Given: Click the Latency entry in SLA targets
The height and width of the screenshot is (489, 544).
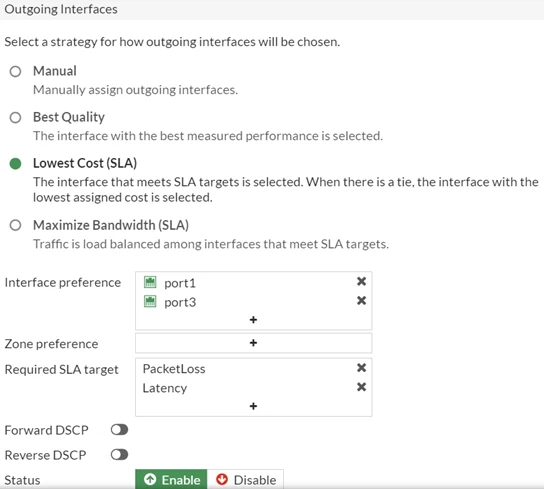Looking at the screenshot, I should point(165,388).
